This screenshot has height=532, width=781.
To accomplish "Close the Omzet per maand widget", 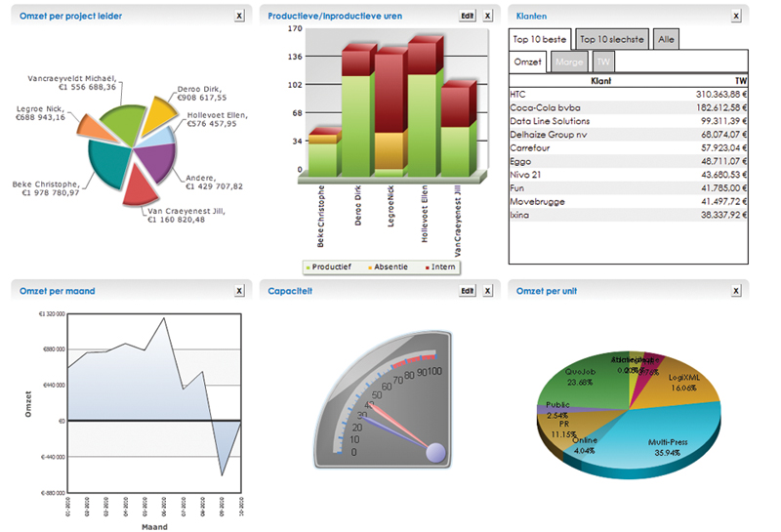I will [239, 291].
